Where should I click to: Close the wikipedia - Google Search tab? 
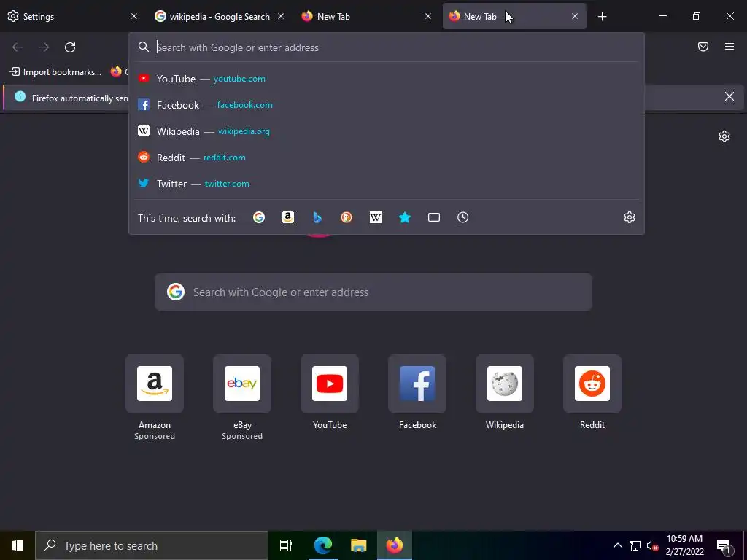[x=281, y=16]
